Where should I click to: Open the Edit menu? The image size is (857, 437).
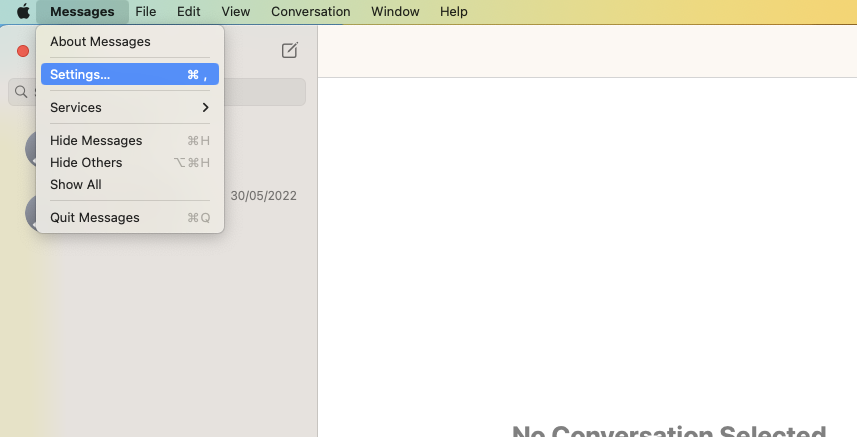point(189,11)
